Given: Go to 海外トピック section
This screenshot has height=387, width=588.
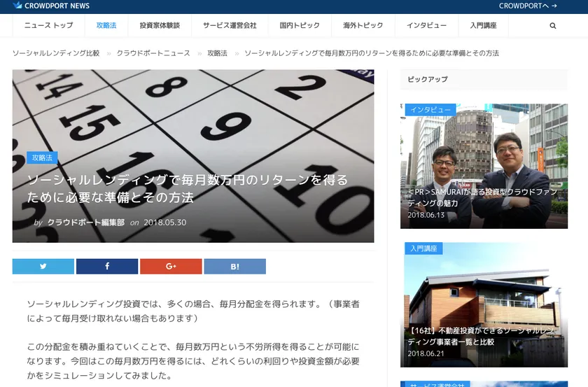Looking at the screenshot, I should 363,25.
